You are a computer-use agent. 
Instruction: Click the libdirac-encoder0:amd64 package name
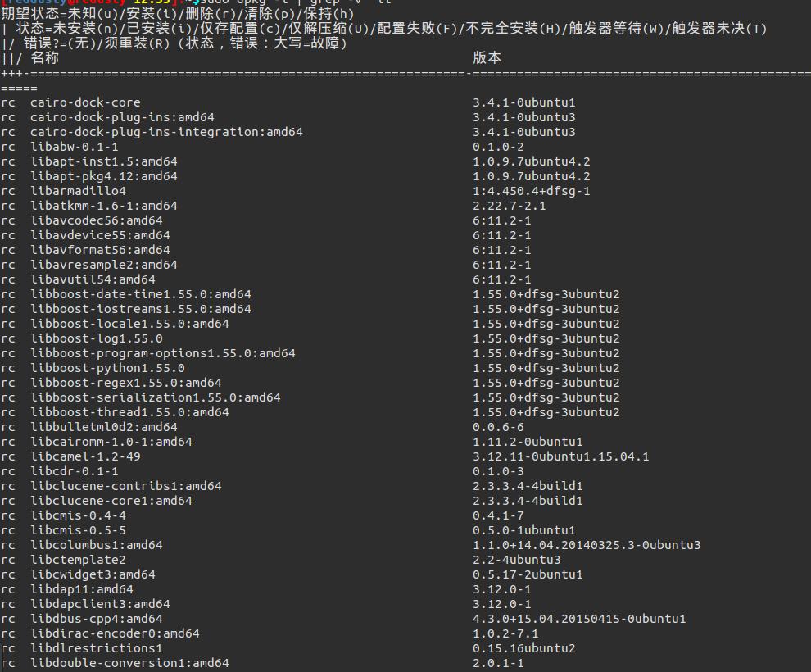[x=115, y=633]
